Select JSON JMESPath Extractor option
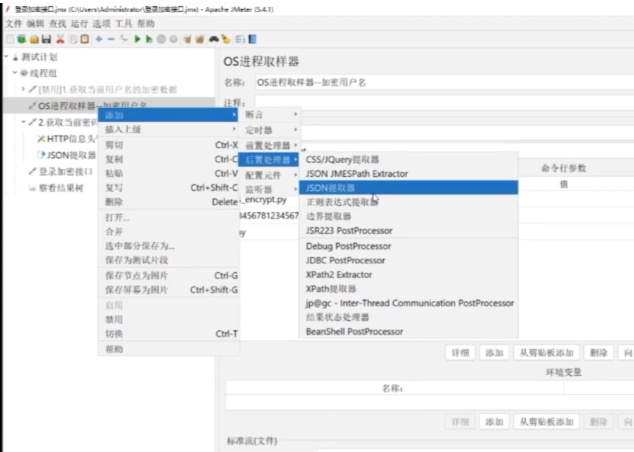 pyautogui.click(x=408, y=173)
